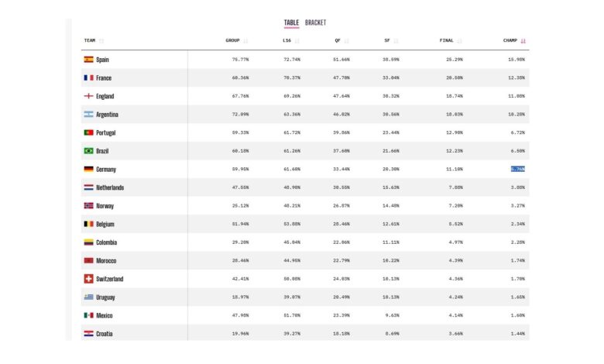Click the Argentina flag icon

(x=88, y=115)
